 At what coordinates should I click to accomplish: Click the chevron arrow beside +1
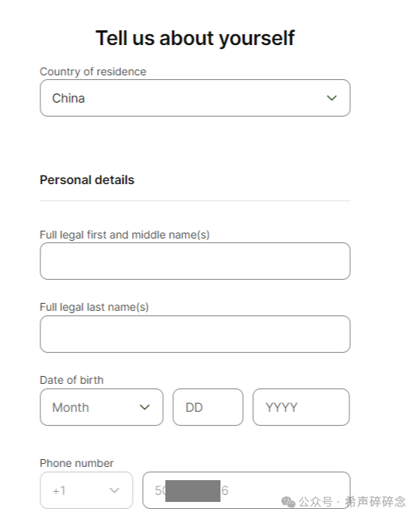(x=114, y=490)
